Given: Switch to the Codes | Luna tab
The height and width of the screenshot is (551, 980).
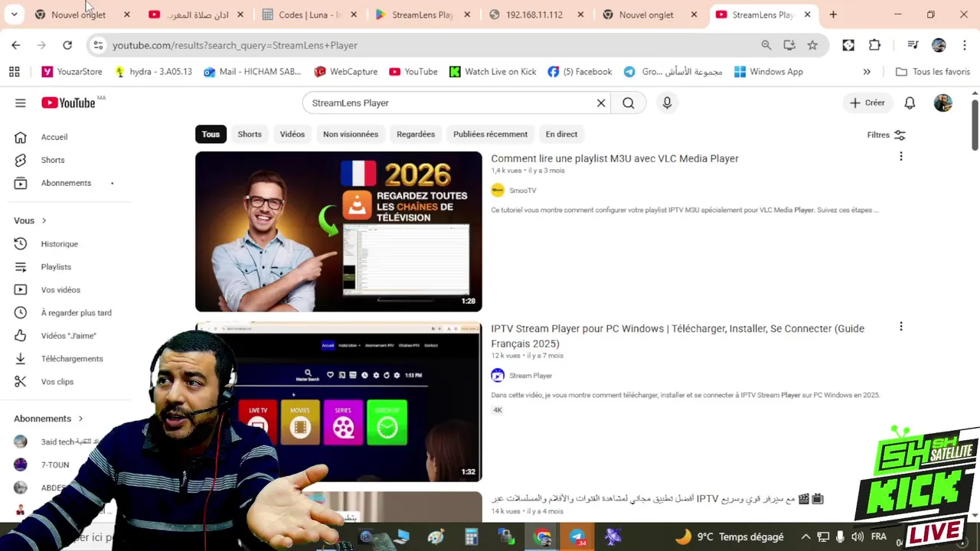Looking at the screenshot, I should pyautogui.click(x=309, y=15).
